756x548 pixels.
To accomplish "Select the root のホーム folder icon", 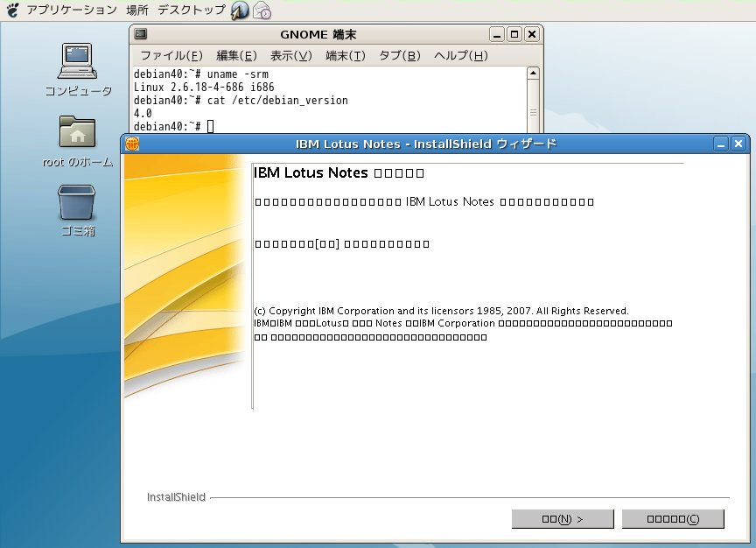I will tap(78, 141).
